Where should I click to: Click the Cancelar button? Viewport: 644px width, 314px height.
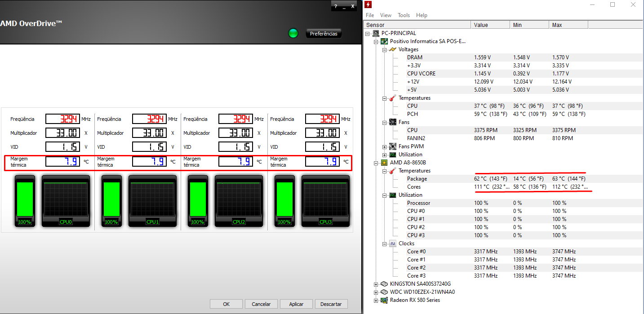(261, 304)
